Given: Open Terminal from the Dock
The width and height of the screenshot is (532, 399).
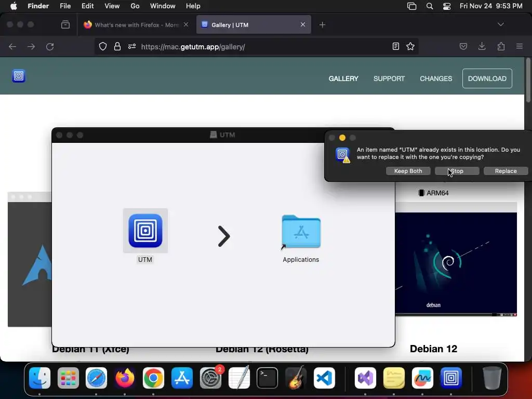Looking at the screenshot, I should click(x=268, y=378).
